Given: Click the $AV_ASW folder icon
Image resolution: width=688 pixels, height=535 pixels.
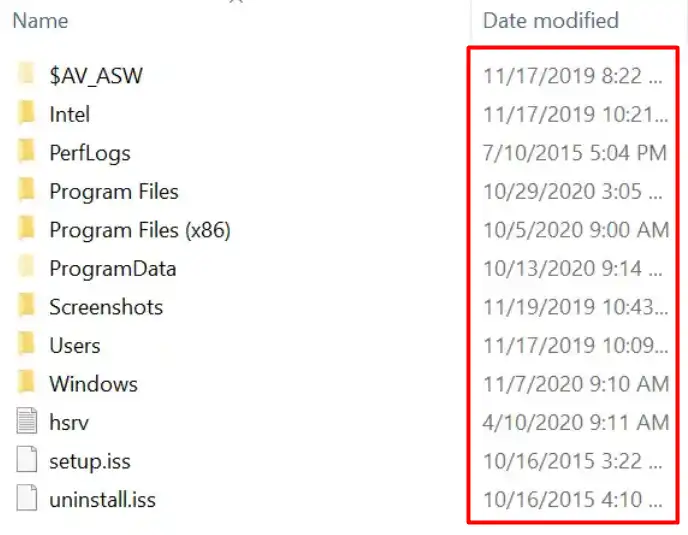Looking at the screenshot, I should [27, 75].
